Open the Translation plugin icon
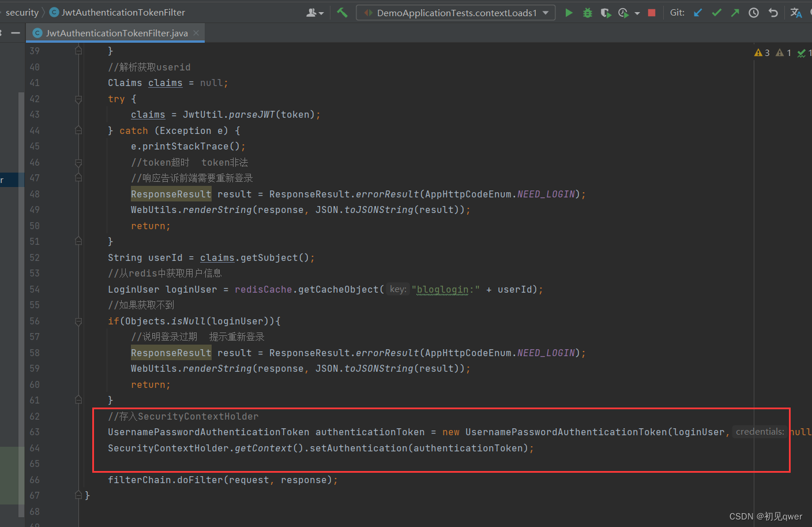Viewport: 812px width, 527px height. [x=796, y=12]
